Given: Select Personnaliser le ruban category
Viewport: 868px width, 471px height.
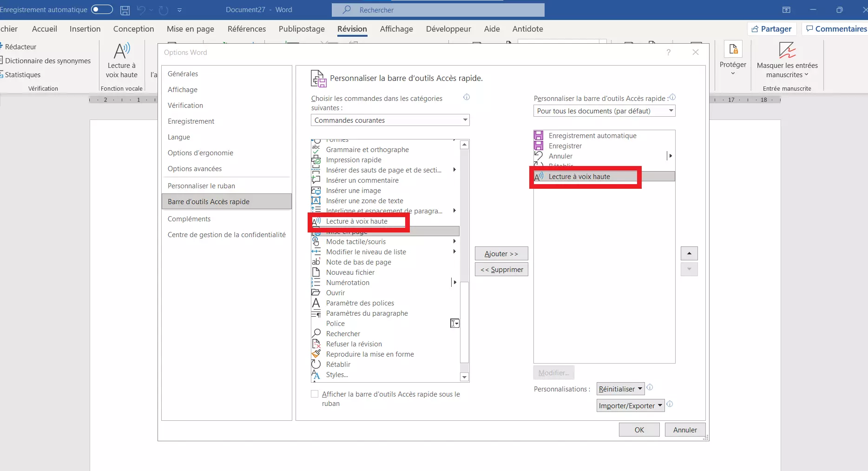Looking at the screenshot, I should 227,186.
